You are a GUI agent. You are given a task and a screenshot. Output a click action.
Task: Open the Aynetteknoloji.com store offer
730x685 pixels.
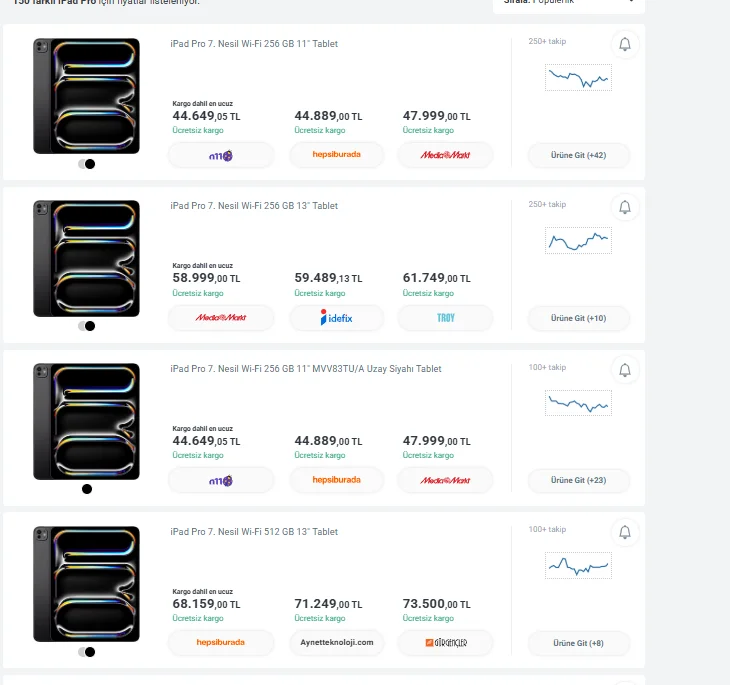click(337, 642)
